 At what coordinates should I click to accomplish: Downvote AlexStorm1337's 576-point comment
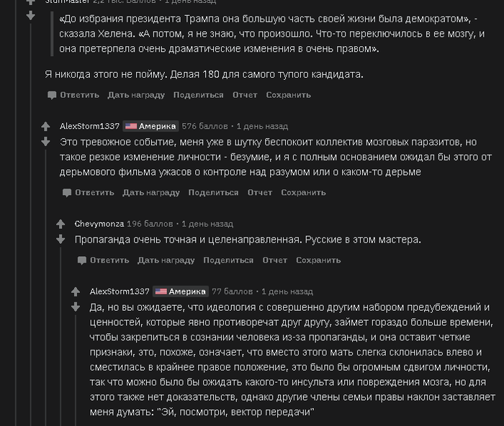45,140
